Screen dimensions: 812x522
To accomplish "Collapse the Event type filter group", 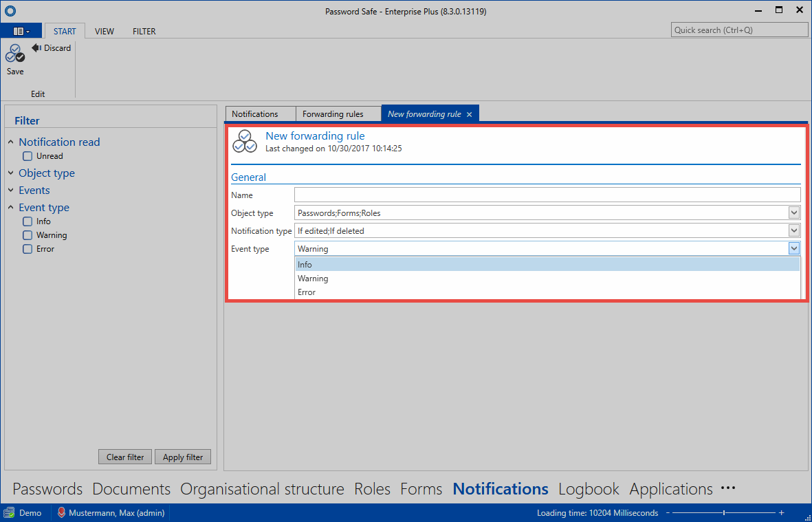I will coord(11,207).
